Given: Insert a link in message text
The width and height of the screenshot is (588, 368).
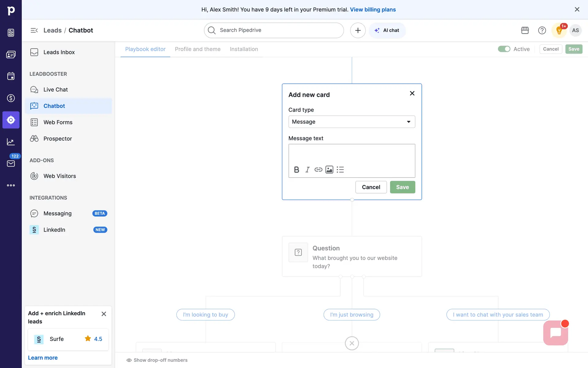Looking at the screenshot, I should click(x=318, y=170).
